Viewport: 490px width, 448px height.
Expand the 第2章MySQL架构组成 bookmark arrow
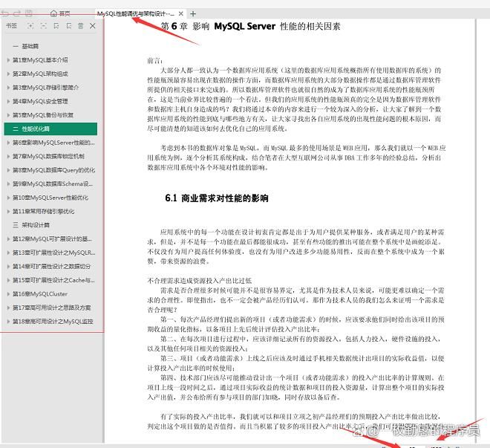(x=8, y=74)
